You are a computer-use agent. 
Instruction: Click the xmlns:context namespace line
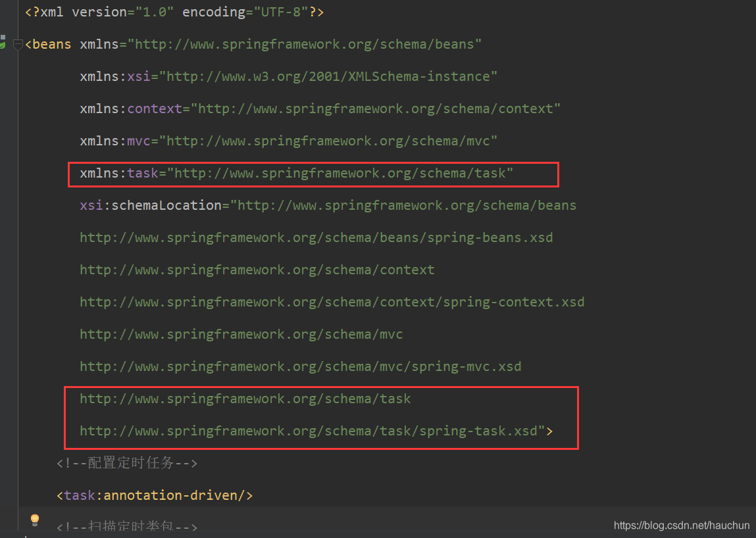point(320,109)
